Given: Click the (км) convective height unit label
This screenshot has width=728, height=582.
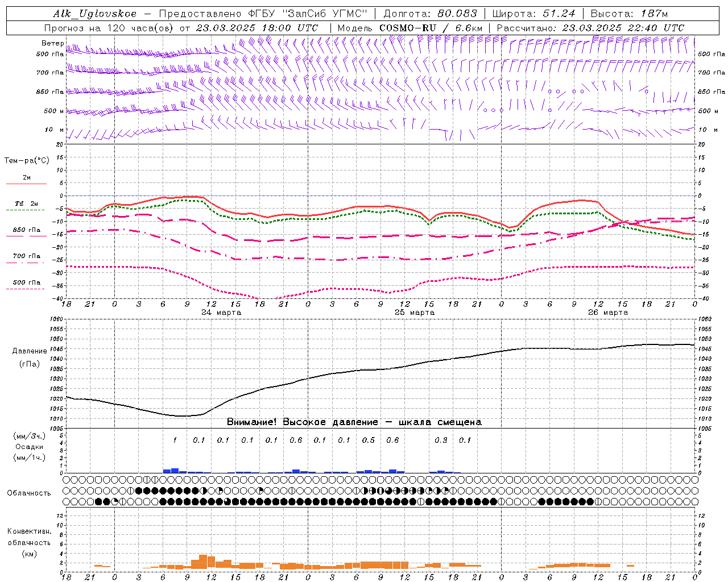Looking at the screenshot, I should click(30, 554).
